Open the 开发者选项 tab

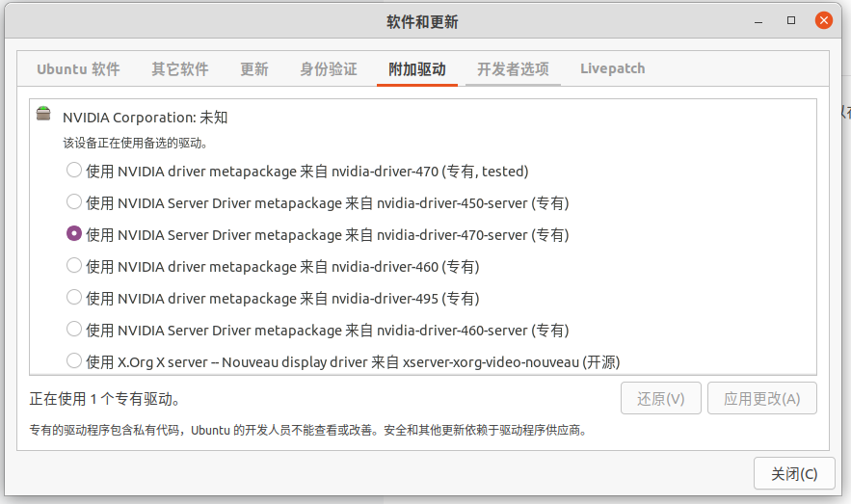513,68
